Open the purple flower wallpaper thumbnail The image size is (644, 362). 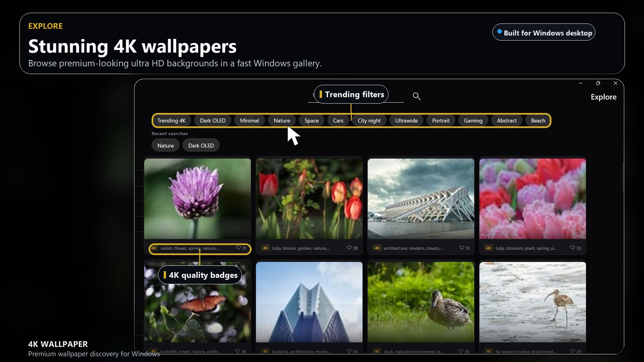(198, 199)
